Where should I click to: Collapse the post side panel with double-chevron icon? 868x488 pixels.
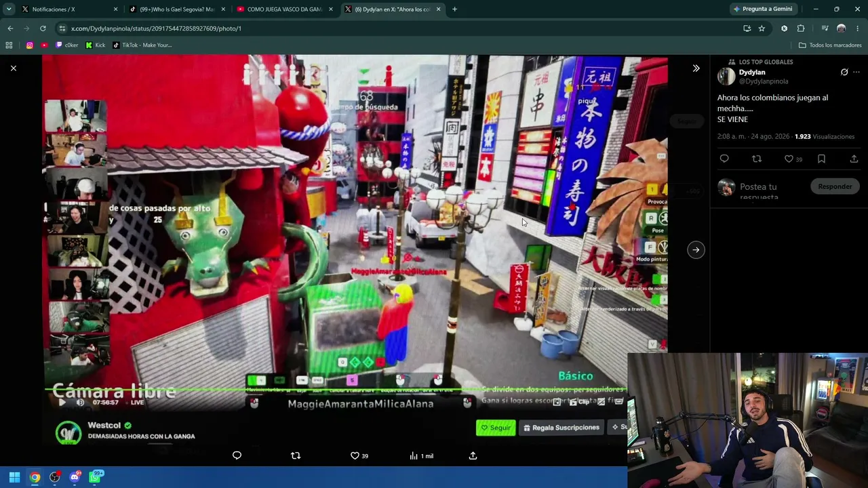point(696,68)
